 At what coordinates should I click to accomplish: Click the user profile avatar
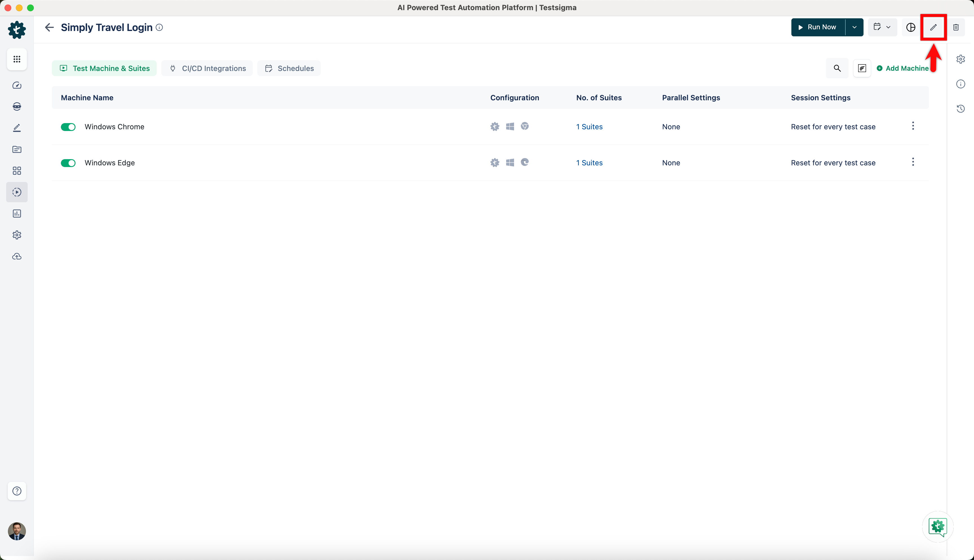17,531
